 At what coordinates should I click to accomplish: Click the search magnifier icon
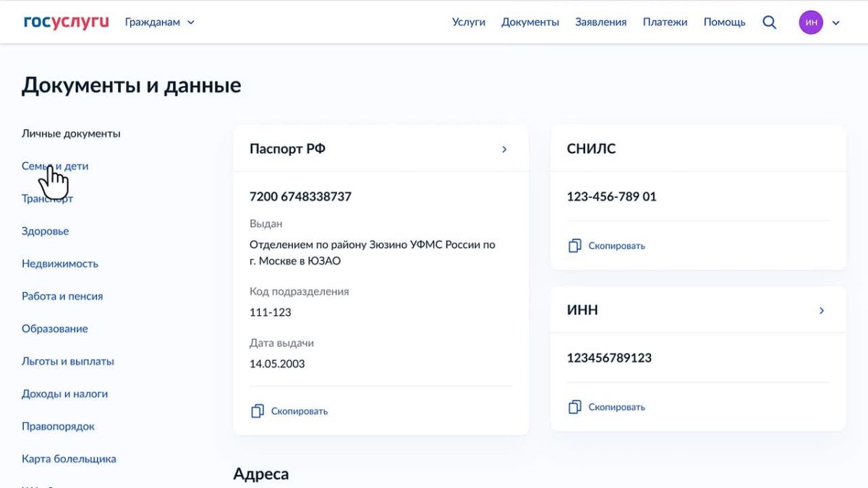(770, 22)
